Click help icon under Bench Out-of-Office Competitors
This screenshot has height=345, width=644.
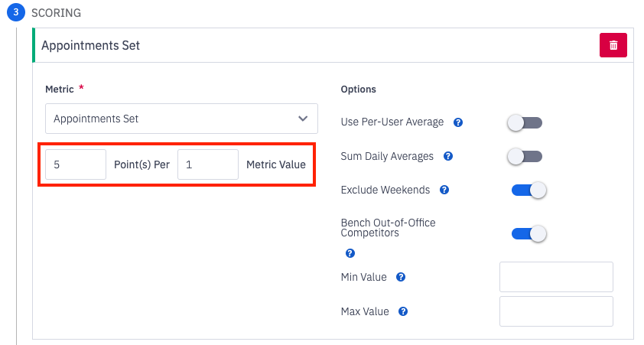point(350,253)
